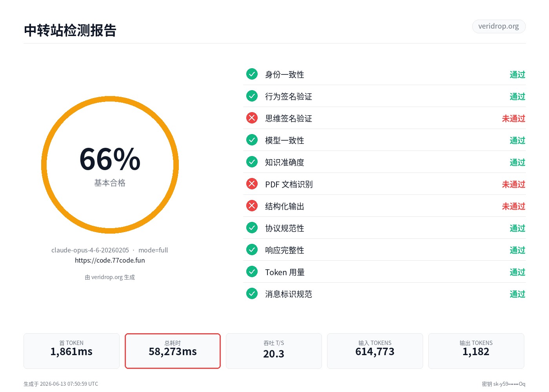Click the 模型一致性 row label

(x=285, y=140)
